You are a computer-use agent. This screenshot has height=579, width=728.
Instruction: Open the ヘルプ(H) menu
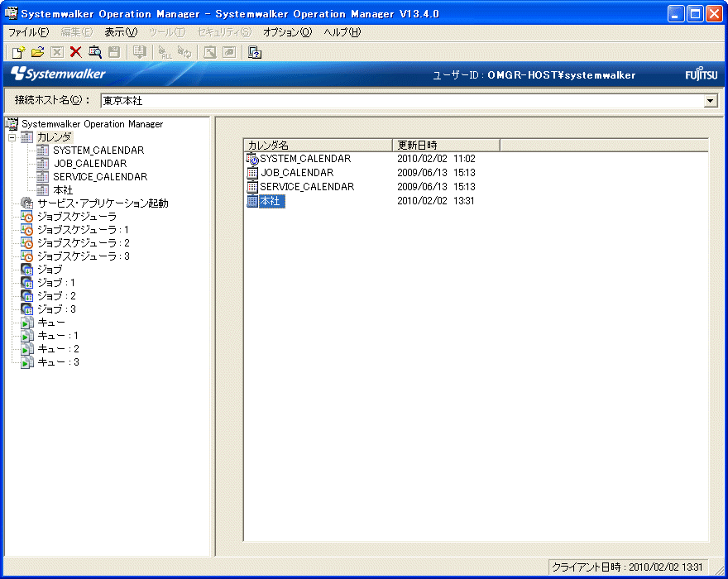coord(342,32)
